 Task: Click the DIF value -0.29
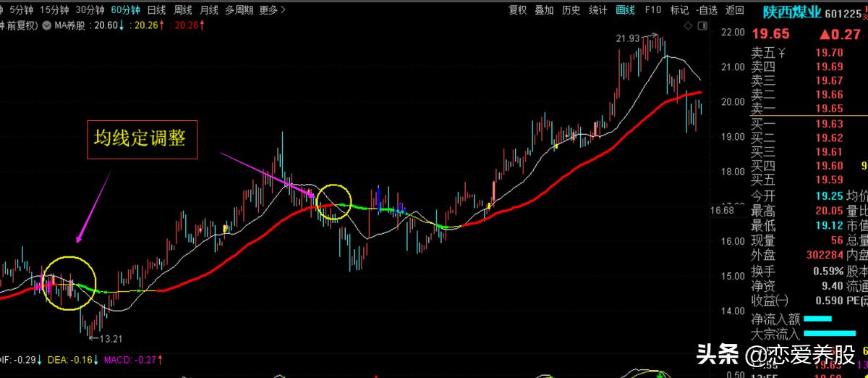(26, 359)
